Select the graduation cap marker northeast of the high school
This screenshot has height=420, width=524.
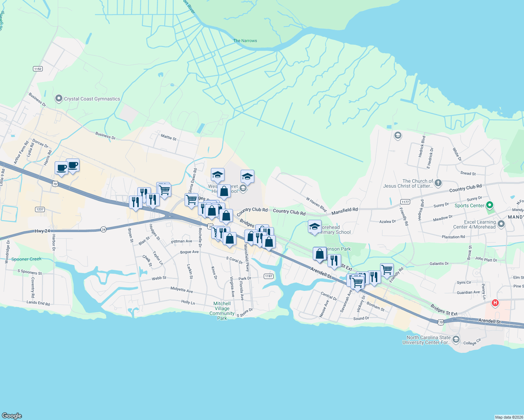coord(247,177)
